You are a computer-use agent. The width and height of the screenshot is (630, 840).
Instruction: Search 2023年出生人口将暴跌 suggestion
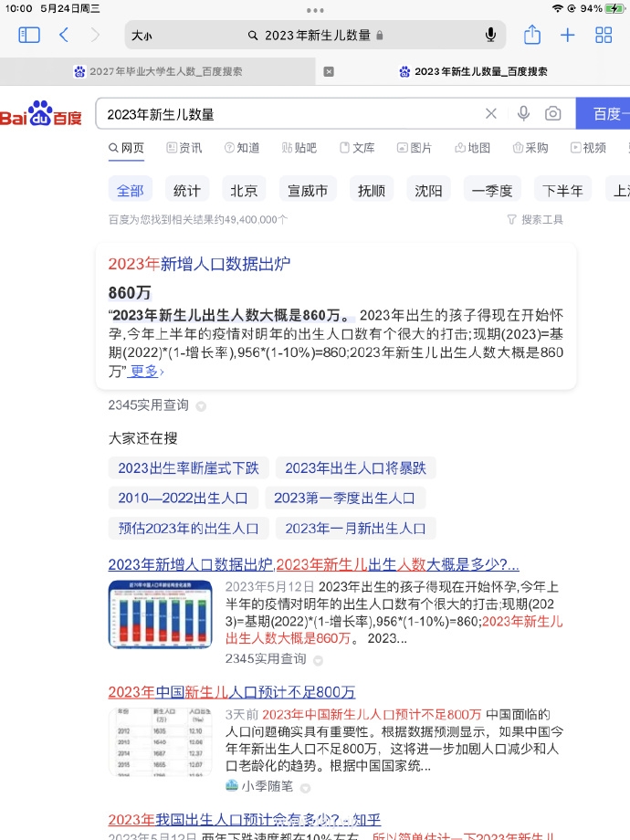(x=355, y=467)
